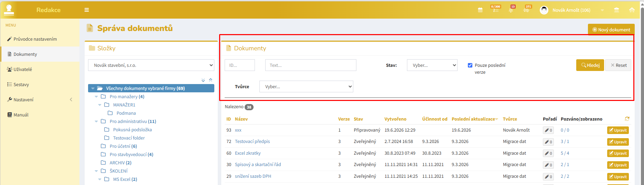Sort by Název column header
644x185 pixels.
(x=241, y=119)
